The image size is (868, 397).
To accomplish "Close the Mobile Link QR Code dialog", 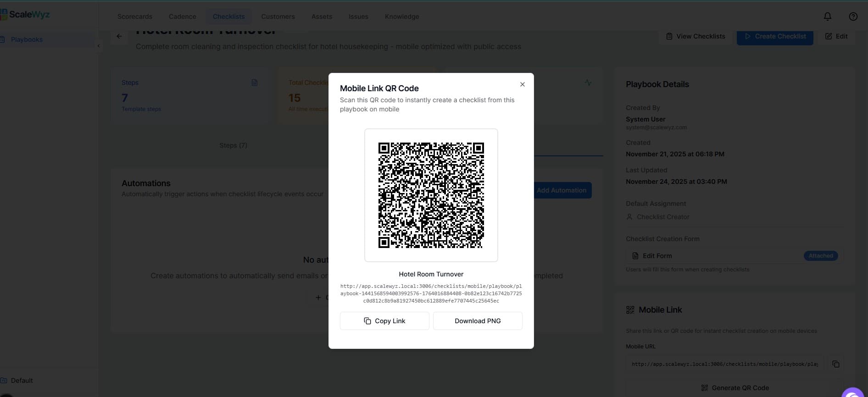I will 522,84.
